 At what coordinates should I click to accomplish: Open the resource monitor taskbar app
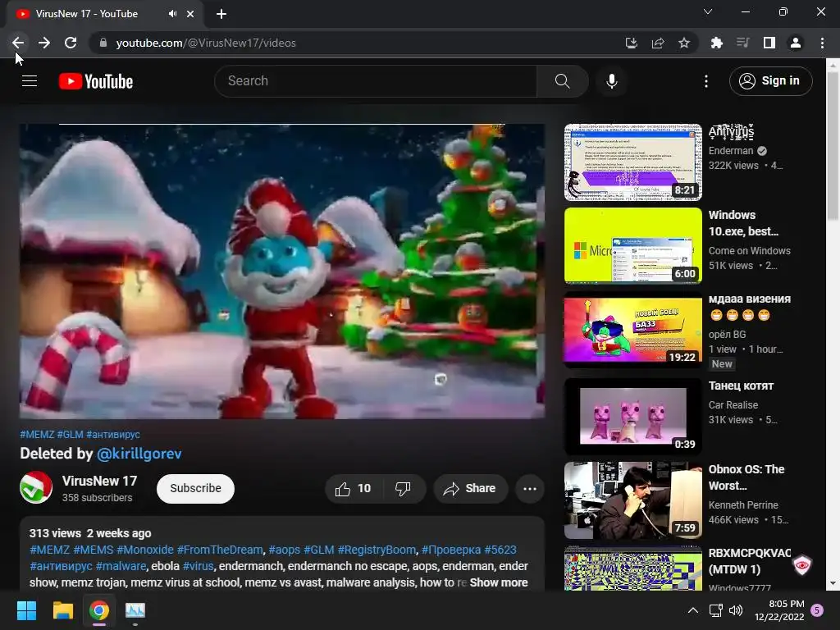pyautogui.click(x=135, y=610)
